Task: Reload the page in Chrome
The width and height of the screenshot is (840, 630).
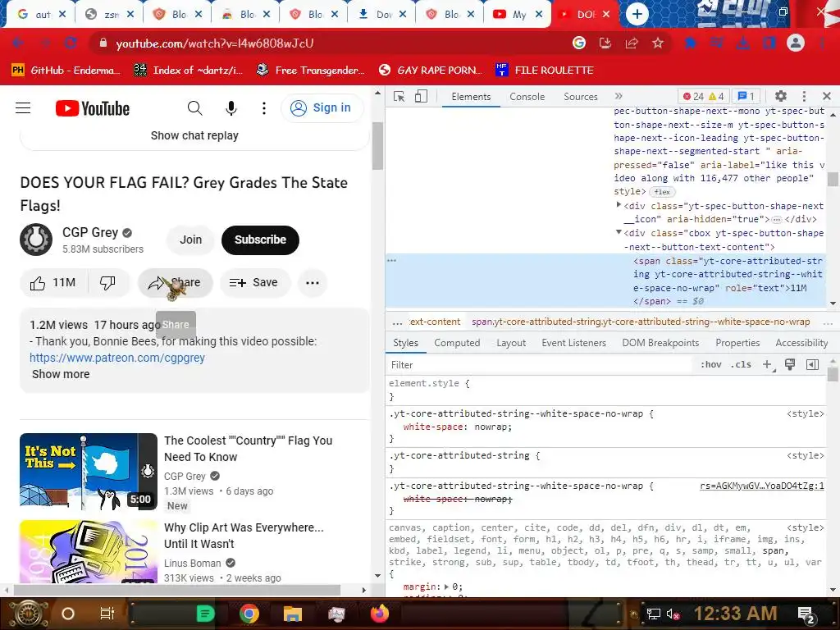Action: (71, 43)
